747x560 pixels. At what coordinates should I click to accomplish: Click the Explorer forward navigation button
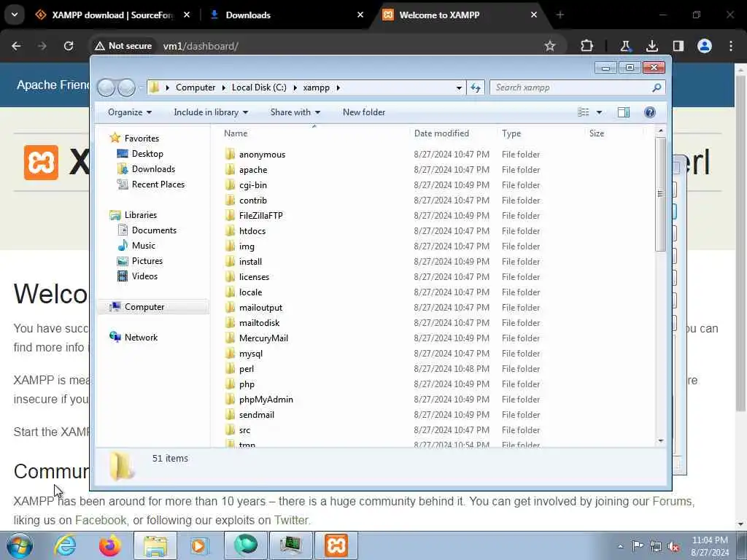[x=126, y=87]
